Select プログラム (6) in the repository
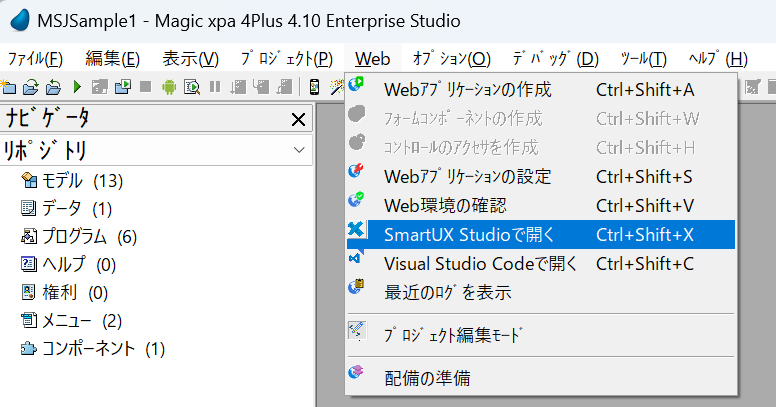This screenshot has height=407, width=776. tap(88, 237)
